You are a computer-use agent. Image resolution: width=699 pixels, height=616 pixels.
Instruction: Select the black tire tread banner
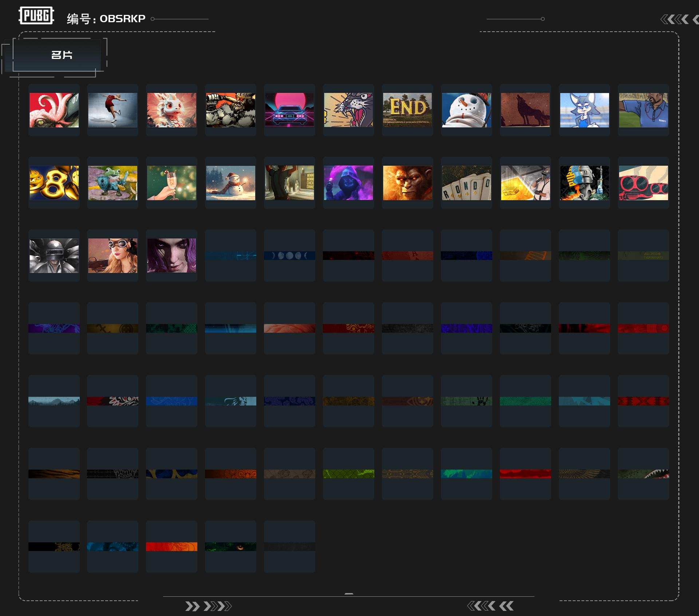(112, 474)
